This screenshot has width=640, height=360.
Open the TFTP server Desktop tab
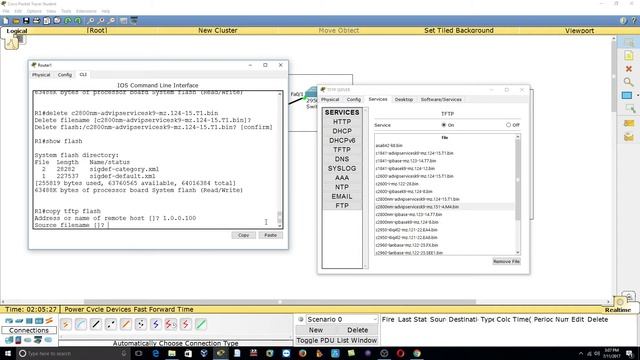click(404, 100)
